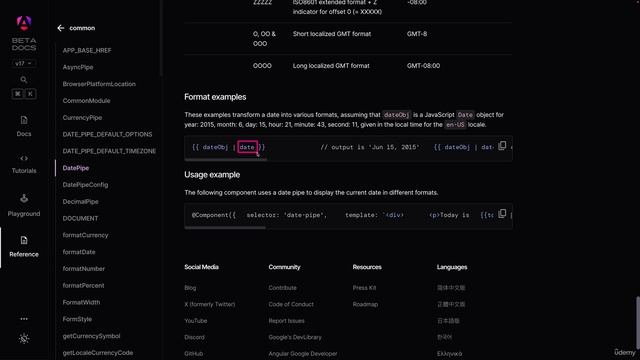Screen dimensions: 640x360
Task: Select DatePipeConfig in the sidebar
Action: coord(85,184)
